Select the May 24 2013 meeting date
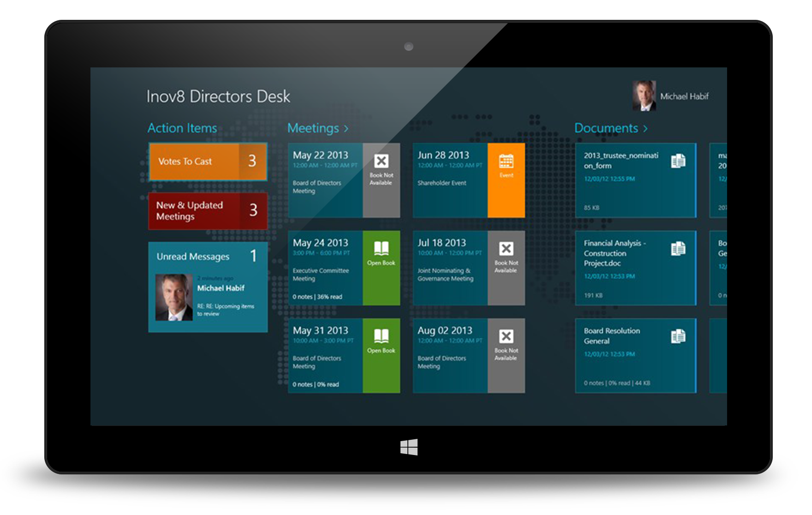 pos(321,243)
